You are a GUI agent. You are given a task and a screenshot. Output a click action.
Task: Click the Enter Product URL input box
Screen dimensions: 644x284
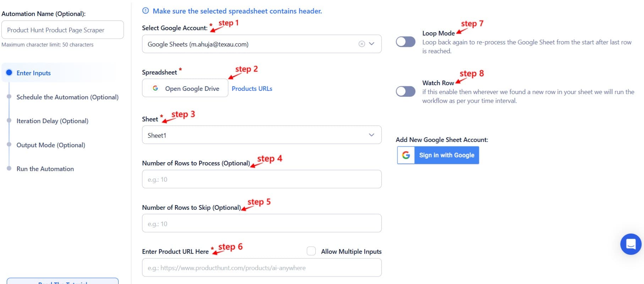point(262,268)
